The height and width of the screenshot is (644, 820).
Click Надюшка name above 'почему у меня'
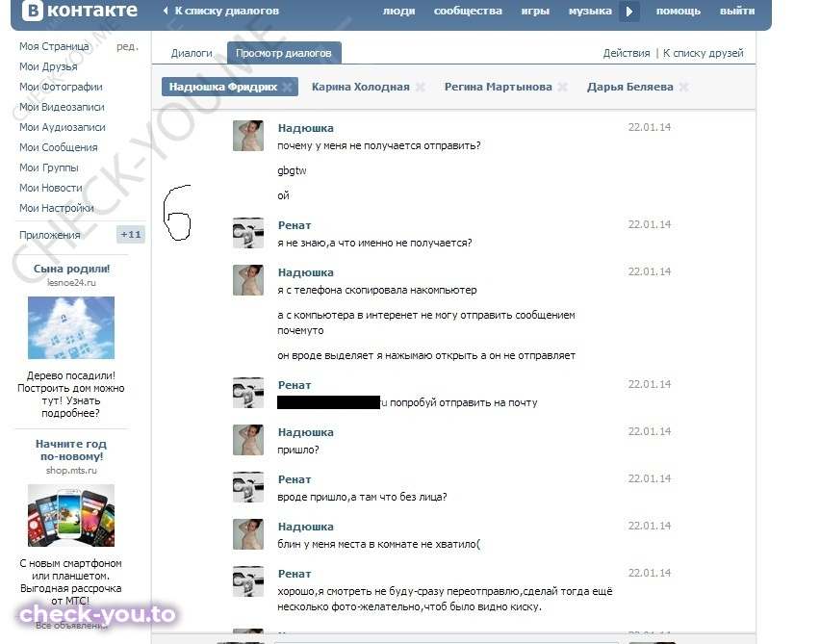click(305, 128)
